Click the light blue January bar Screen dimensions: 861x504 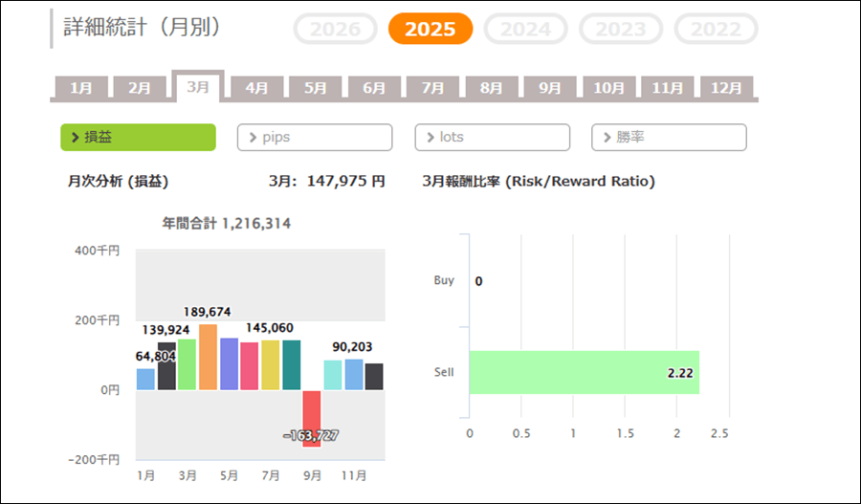pos(145,379)
